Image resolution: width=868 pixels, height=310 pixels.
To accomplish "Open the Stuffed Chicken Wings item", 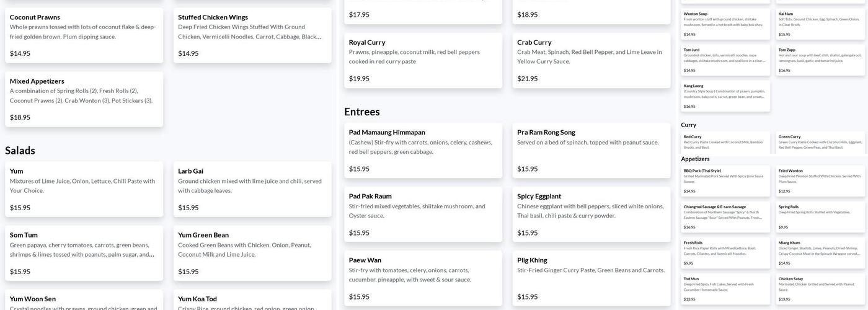I will point(252,35).
